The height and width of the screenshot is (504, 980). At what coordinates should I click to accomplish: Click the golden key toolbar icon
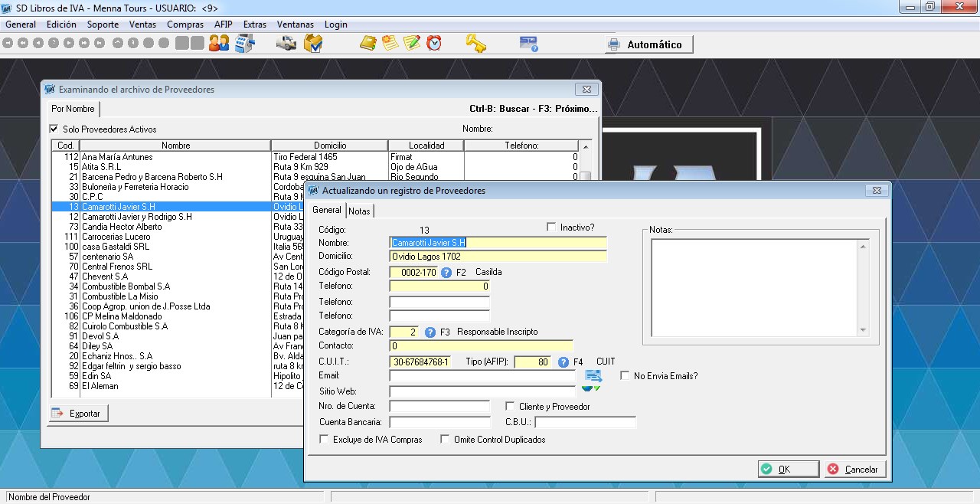[x=475, y=44]
